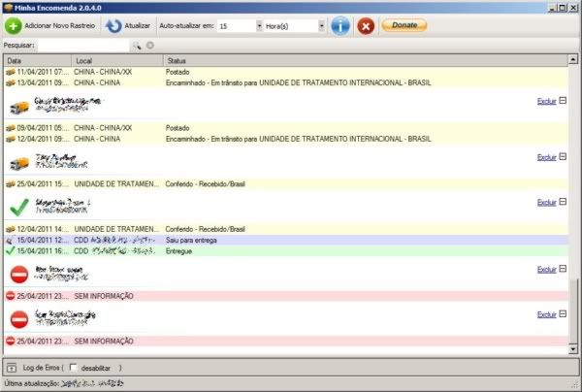This screenshot has height=392, width=582.
Task: Select row 12/04/2011 09 Encaminhado em trânsito
Action: pyautogui.click(x=286, y=139)
